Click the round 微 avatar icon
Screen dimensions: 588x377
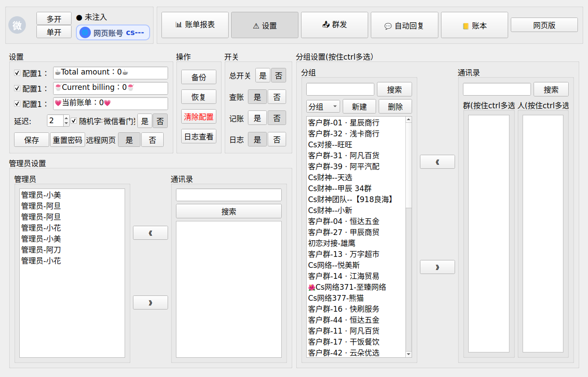(17, 25)
